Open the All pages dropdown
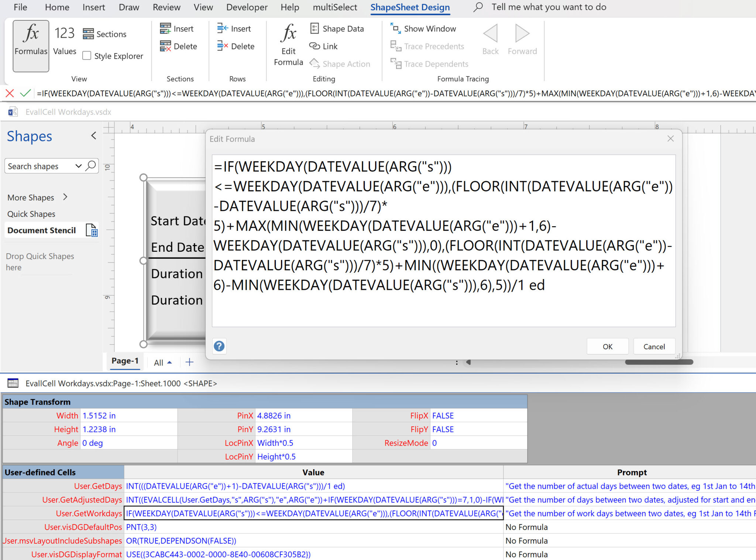Viewport: 756px width, 560px height. (x=162, y=362)
